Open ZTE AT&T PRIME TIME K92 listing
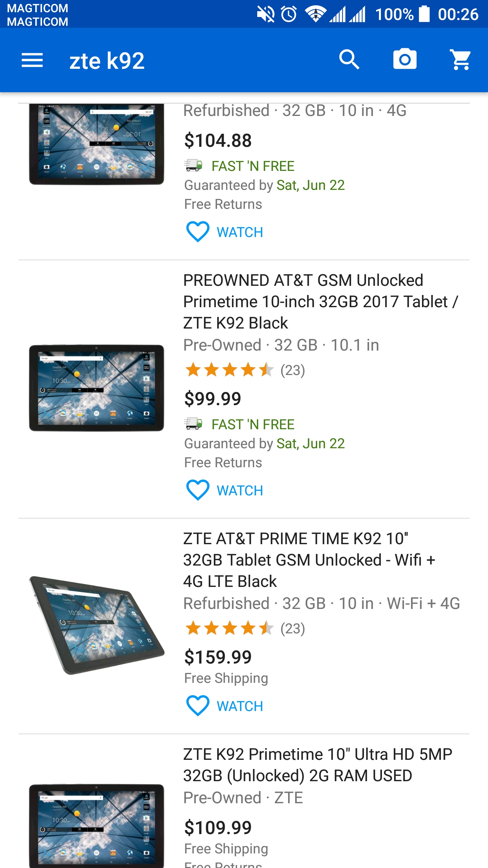The height and width of the screenshot is (868, 488). [309, 559]
